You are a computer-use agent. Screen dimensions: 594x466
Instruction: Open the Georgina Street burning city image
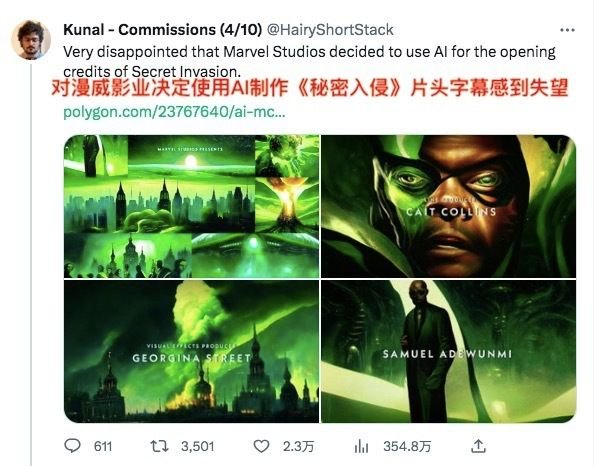[x=191, y=351]
